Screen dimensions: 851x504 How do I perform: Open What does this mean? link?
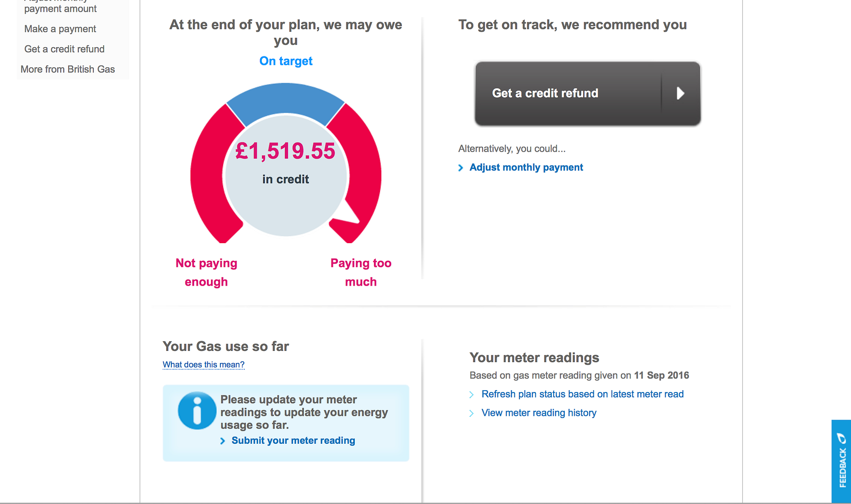click(204, 365)
